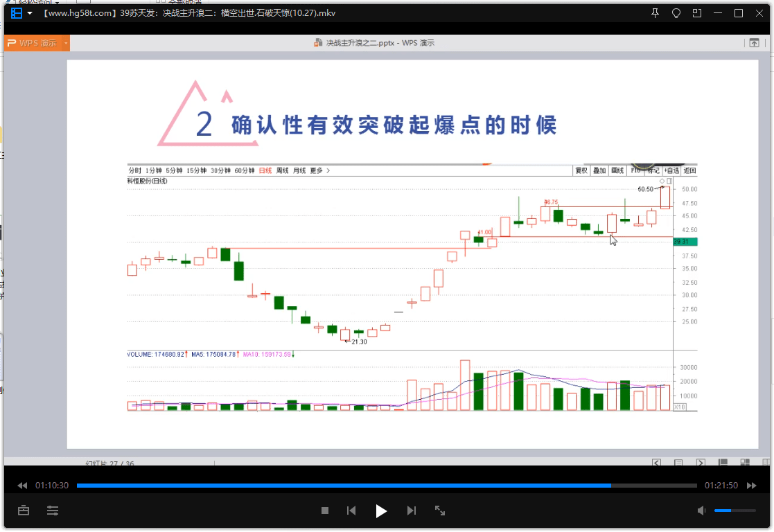Expand the player menu dropdown arrow

pos(30,13)
